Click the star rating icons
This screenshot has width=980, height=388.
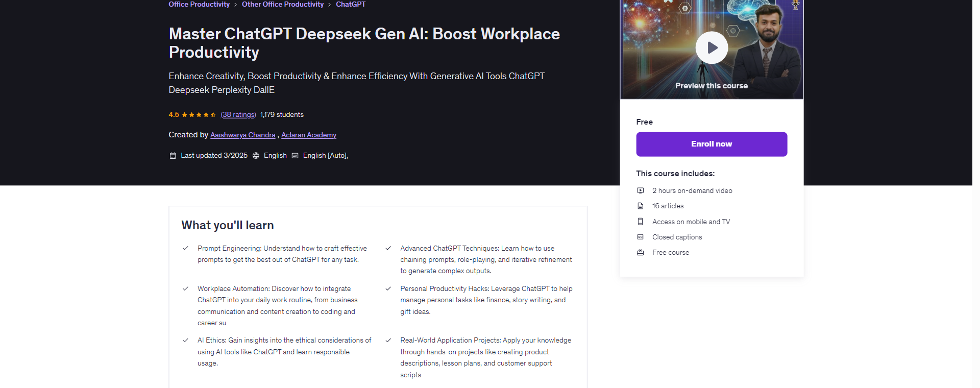[x=199, y=115]
